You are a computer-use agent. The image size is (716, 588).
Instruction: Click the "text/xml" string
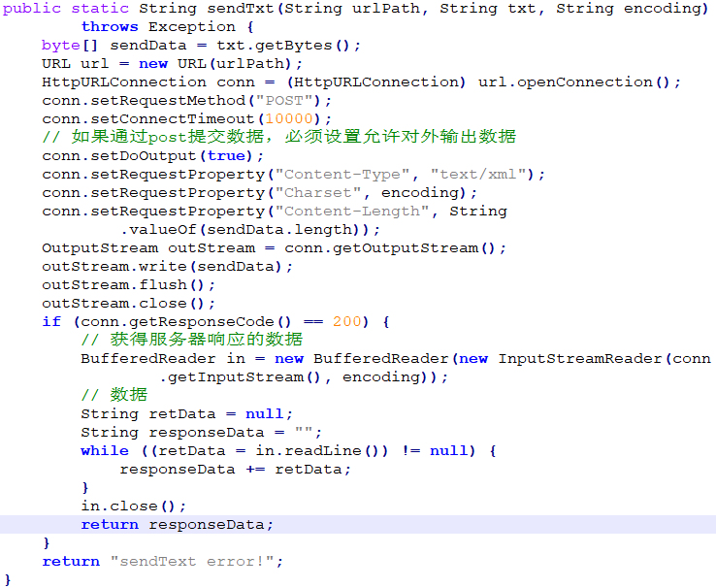point(477,175)
